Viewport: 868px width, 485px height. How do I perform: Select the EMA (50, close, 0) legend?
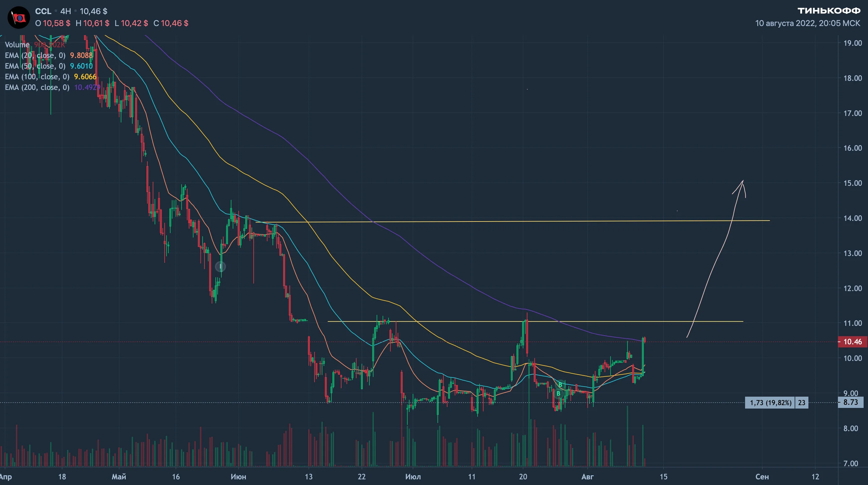pyautogui.click(x=49, y=66)
